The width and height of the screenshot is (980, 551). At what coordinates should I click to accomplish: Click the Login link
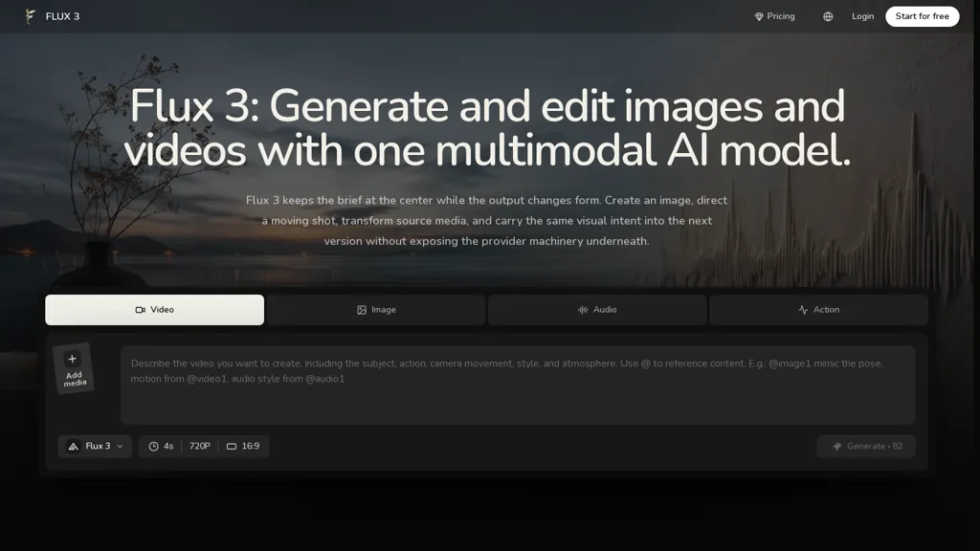click(862, 16)
